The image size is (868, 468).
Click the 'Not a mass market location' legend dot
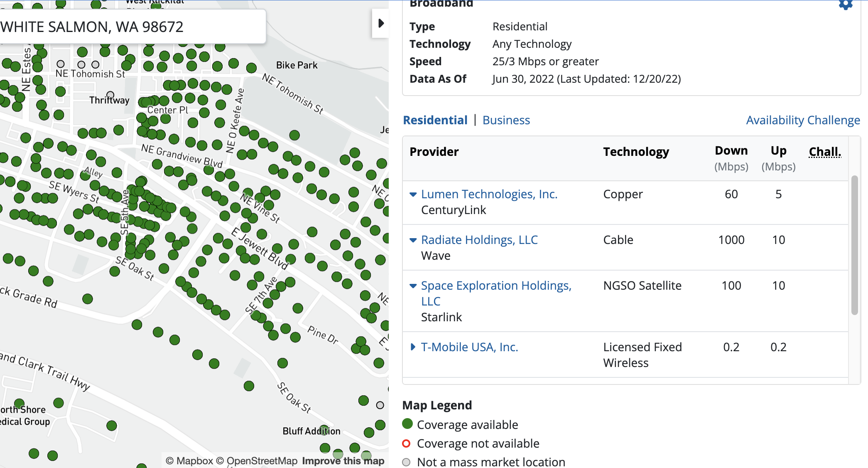pos(407,462)
